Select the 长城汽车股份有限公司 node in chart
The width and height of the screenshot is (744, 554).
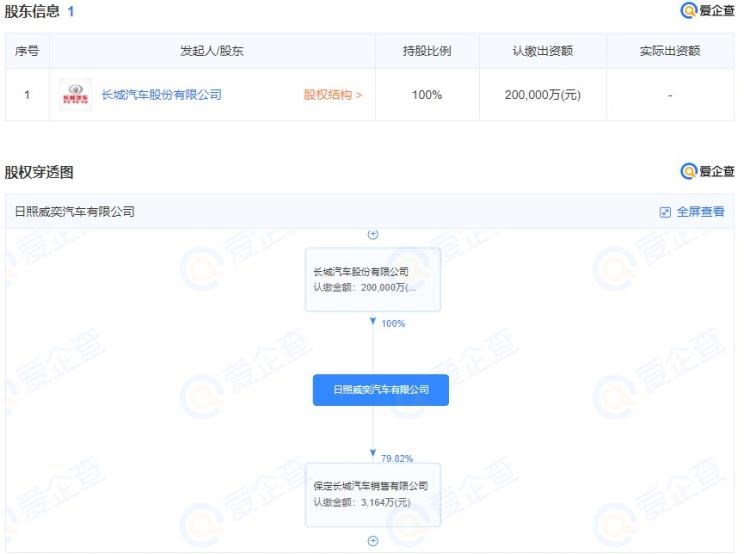click(x=373, y=279)
